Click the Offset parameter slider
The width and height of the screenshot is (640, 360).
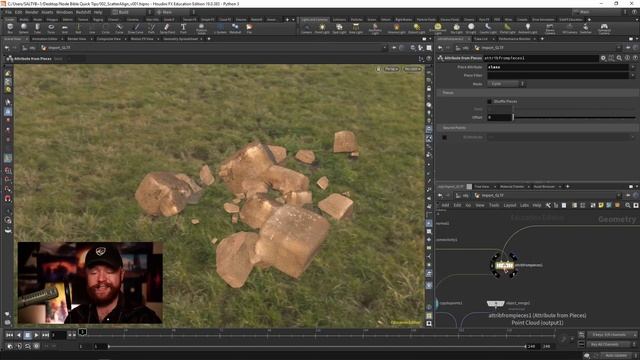(x=574, y=117)
